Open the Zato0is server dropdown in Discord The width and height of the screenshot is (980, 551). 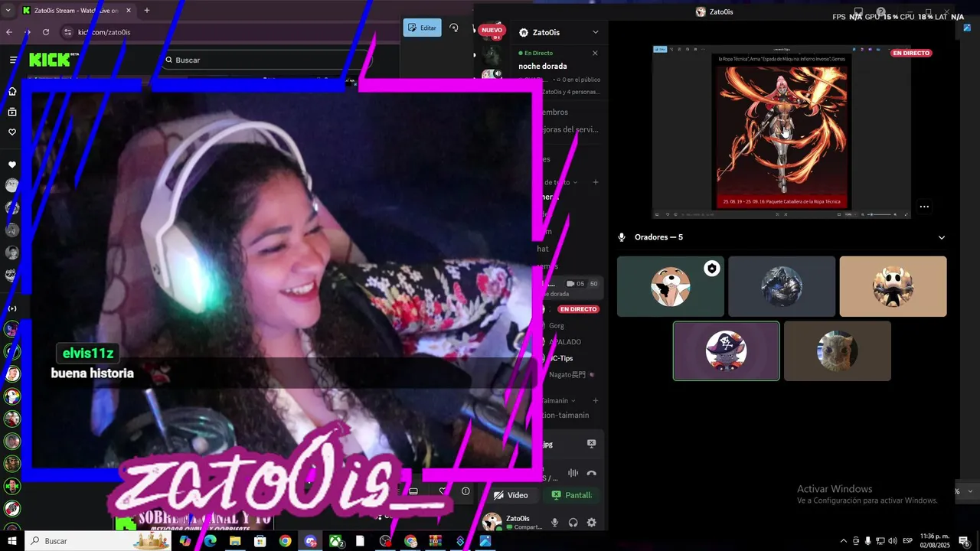click(596, 32)
